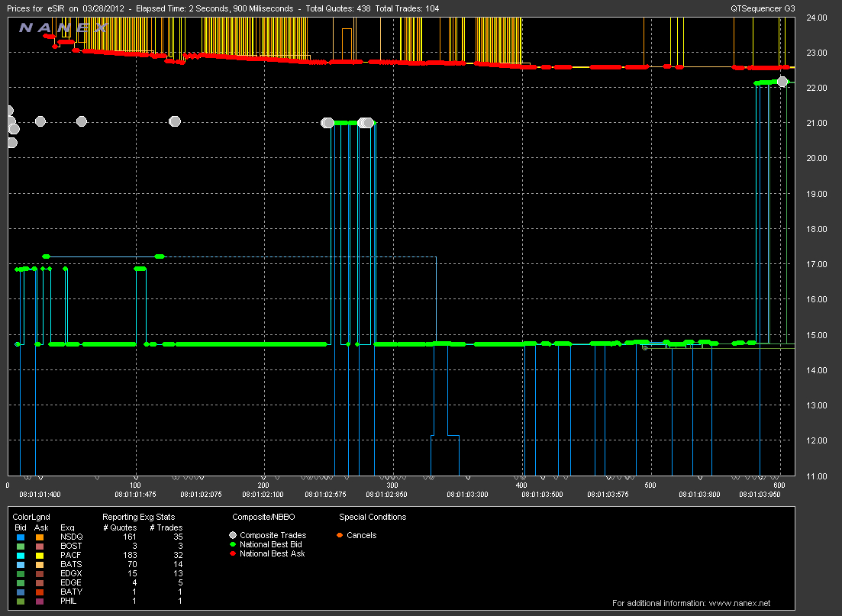This screenshot has width=842, height=616.
Task: Click the 11.00 price axis label
Action: (x=817, y=476)
